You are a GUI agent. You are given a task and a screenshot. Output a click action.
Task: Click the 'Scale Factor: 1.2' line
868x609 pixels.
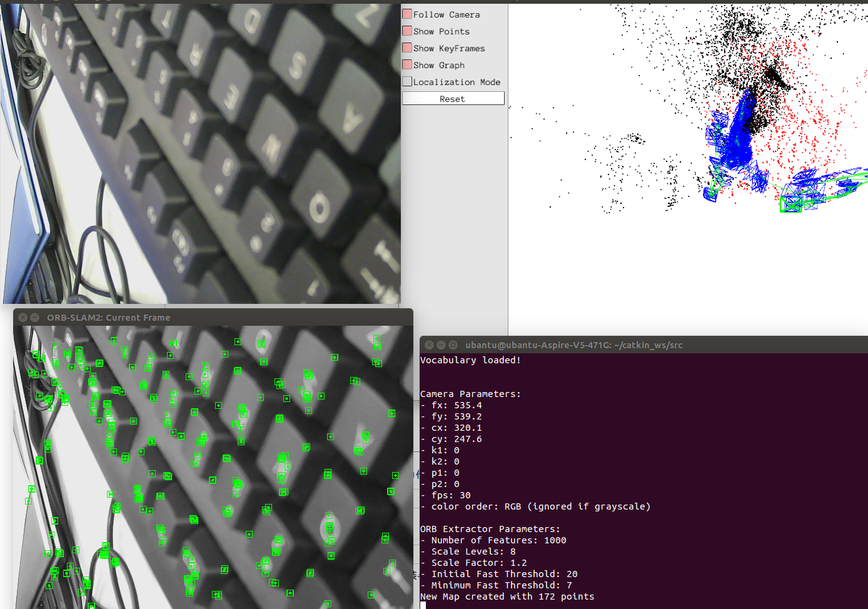coord(473,563)
